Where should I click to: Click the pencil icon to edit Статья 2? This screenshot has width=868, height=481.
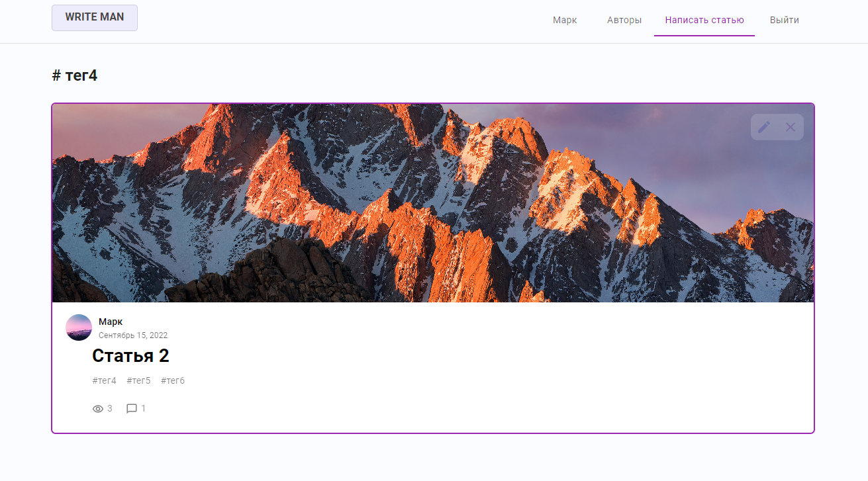pyautogui.click(x=763, y=127)
